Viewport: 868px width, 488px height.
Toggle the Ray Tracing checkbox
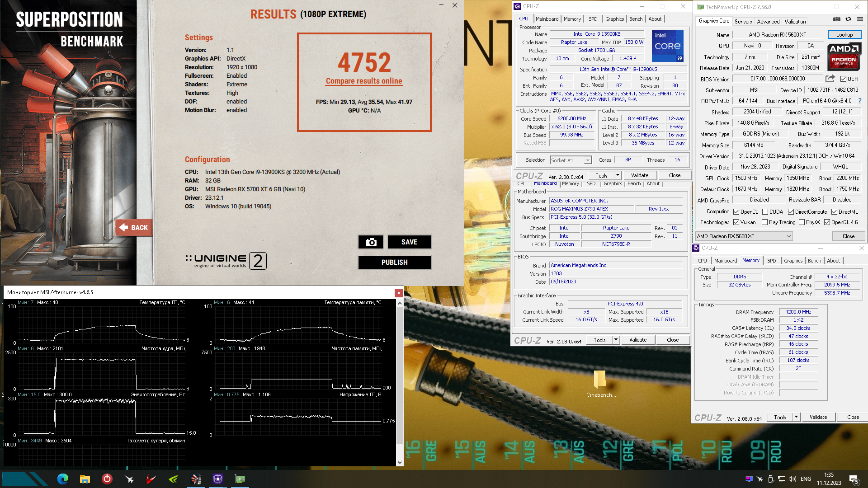765,222
